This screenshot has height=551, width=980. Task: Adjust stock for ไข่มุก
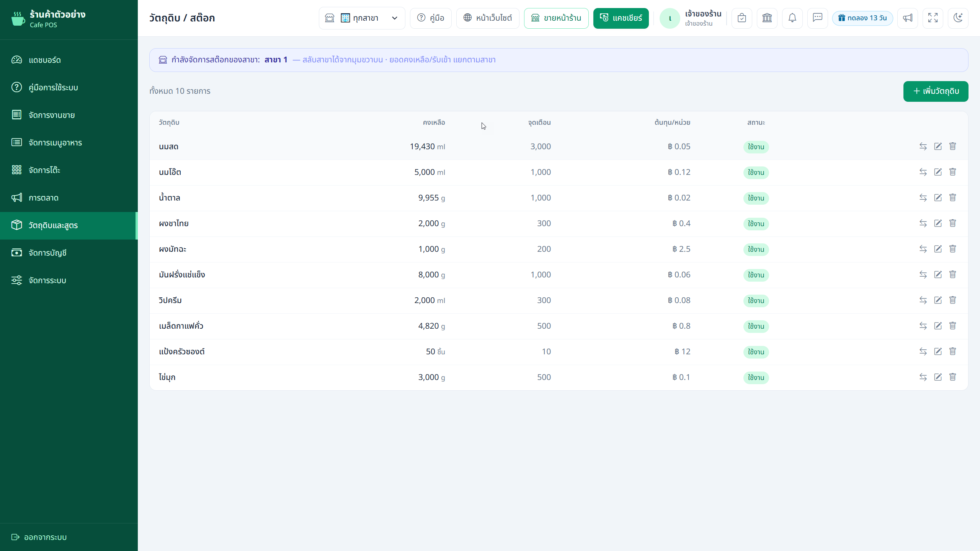[923, 377]
